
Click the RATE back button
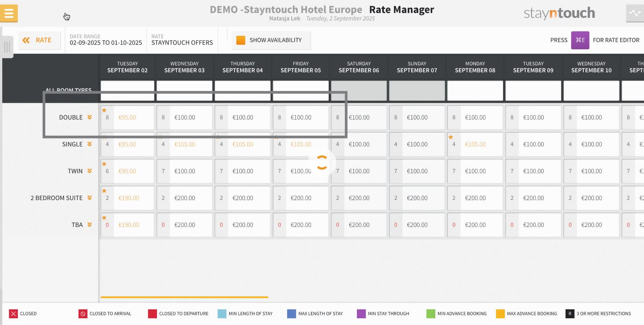[39, 40]
